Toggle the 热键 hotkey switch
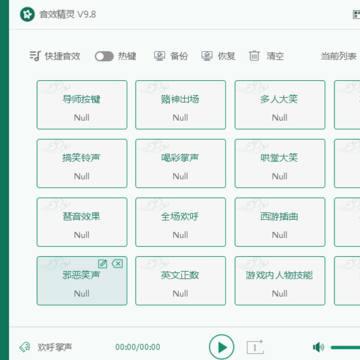The height and width of the screenshot is (360, 360). click(x=104, y=56)
